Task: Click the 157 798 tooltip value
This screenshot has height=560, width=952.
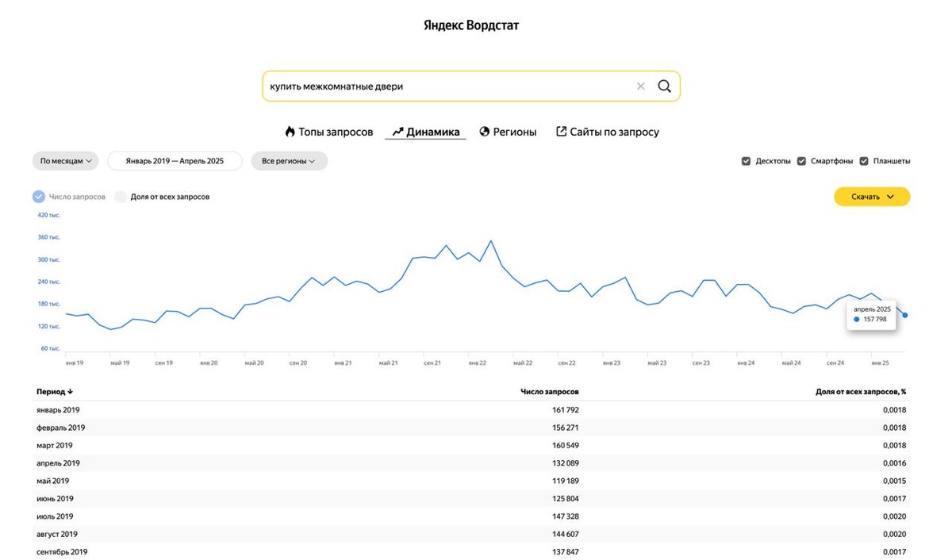Action: [x=875, y=319]
